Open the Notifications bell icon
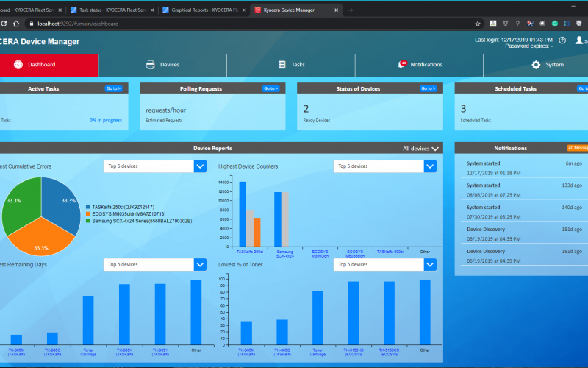 point(401,65)
